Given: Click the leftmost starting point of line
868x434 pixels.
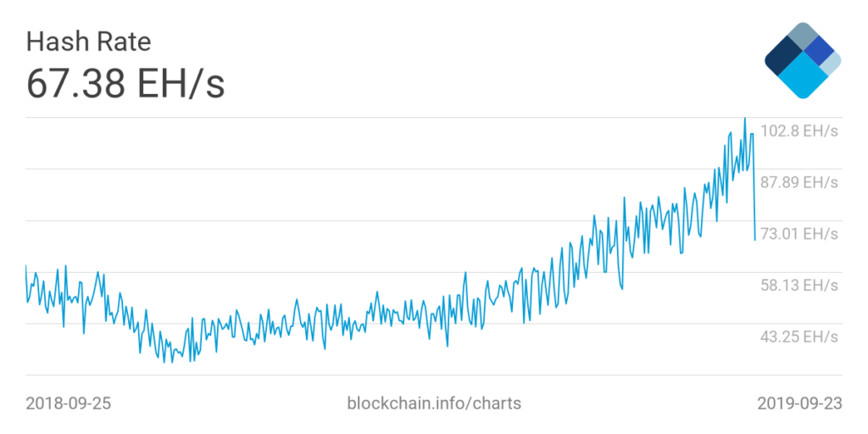Looking at the screenshot, I should pos(26,265).
